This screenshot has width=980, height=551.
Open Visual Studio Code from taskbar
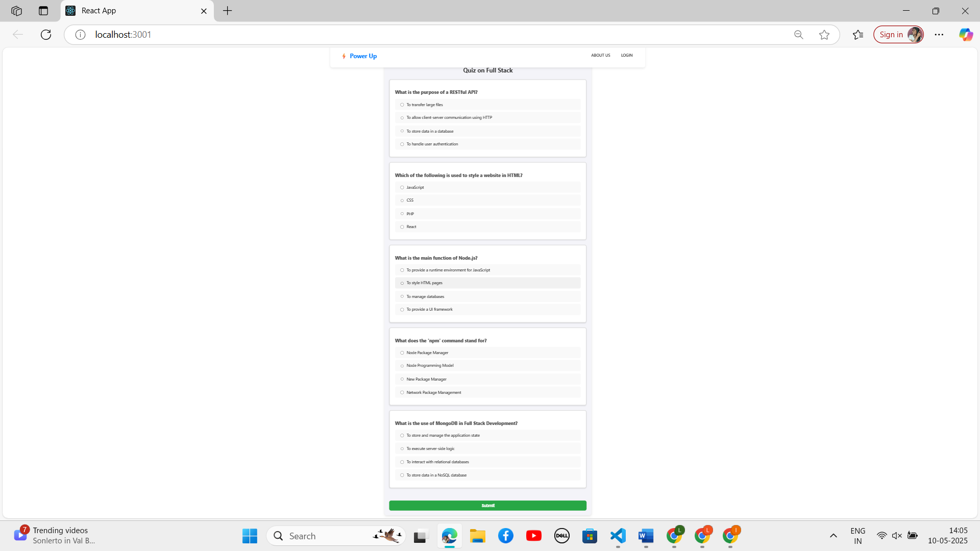click(x=618, y=536)
